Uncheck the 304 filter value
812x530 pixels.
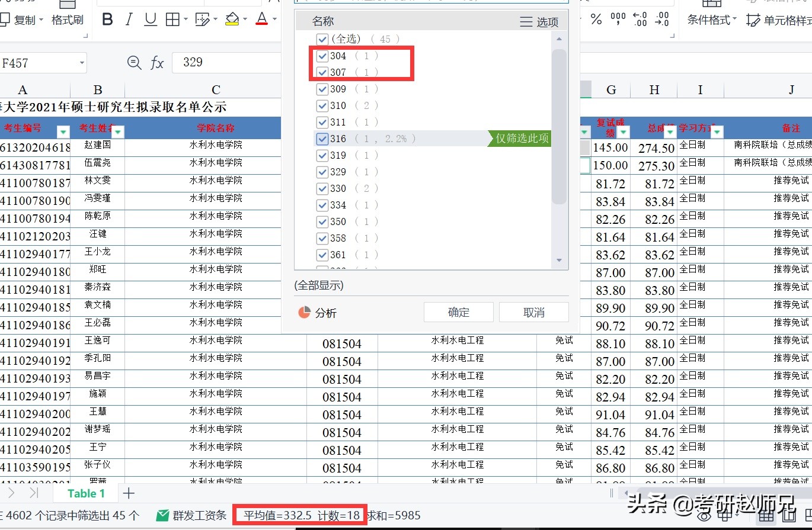pyautogui.click(x=322, y=56)
